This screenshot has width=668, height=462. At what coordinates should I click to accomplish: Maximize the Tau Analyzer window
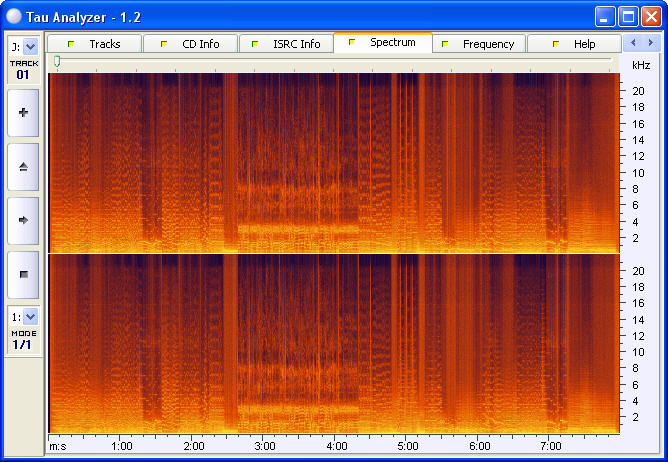click(x=628, y=16)
